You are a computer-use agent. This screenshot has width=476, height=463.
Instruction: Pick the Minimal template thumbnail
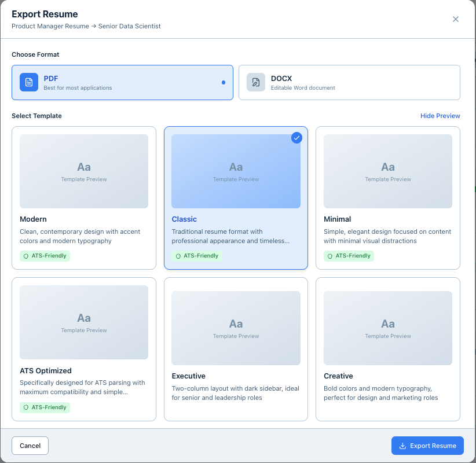[x=388, y=171]
